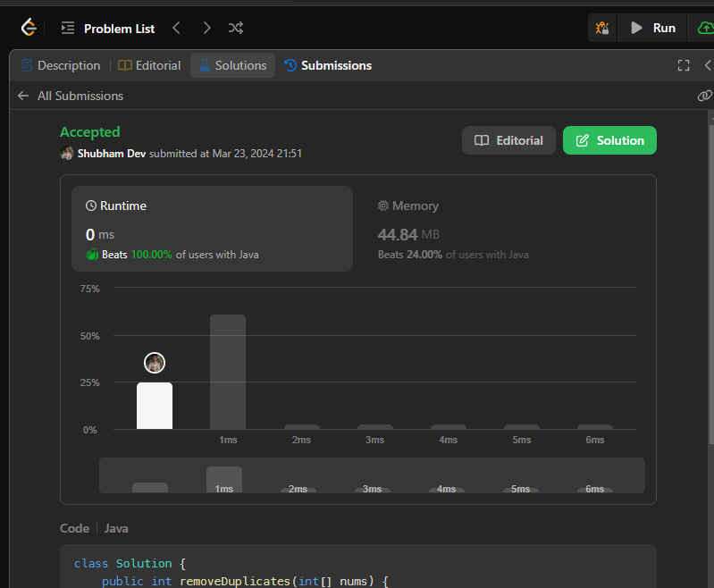
Task: Select the Memory stats card
Action: [505, 229]
